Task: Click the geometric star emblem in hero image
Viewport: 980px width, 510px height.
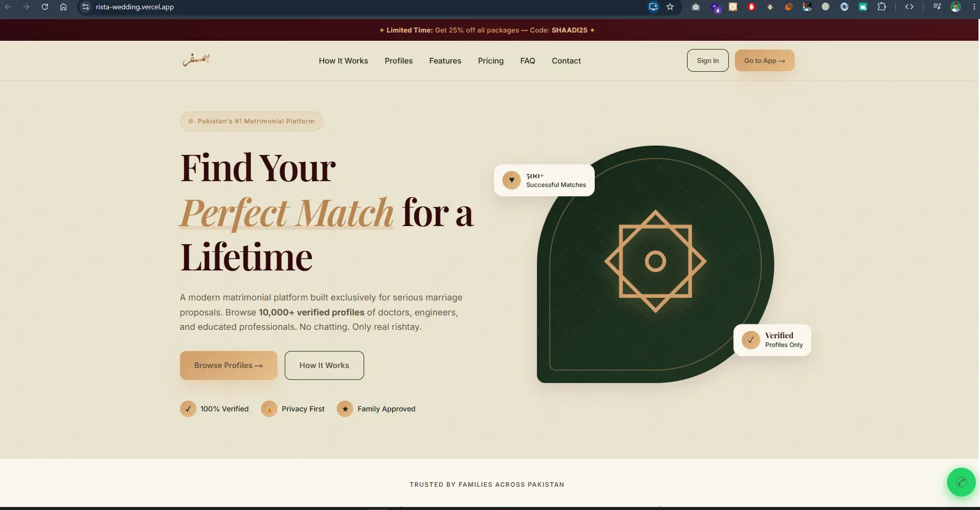Action: point(656,261)
